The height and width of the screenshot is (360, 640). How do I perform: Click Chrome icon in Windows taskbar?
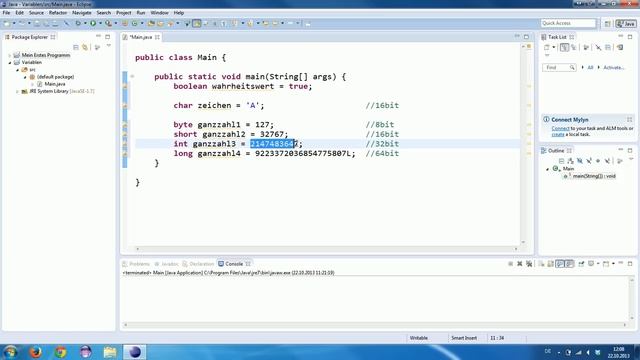tap(60, 351)
